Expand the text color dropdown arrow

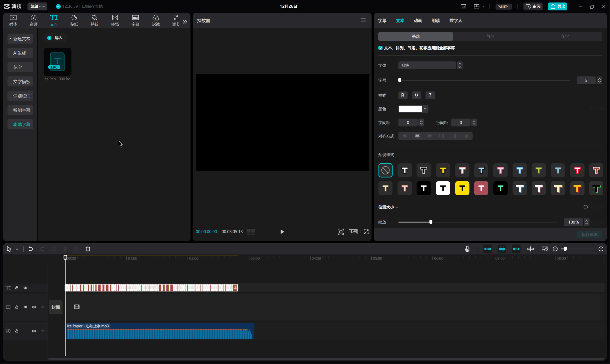425,109
